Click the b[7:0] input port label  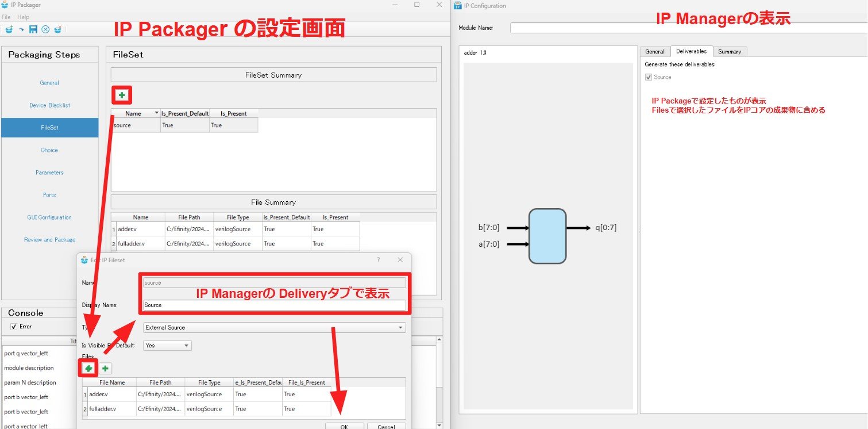pos(488,228)
